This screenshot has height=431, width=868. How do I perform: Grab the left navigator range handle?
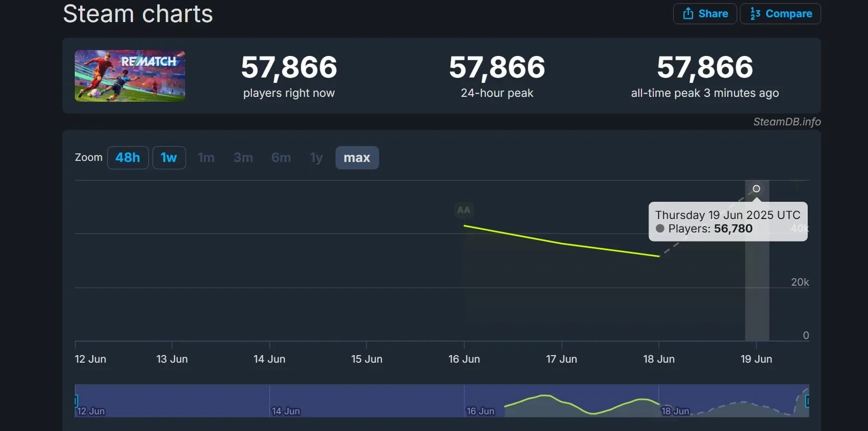click(x=76, y=401)
